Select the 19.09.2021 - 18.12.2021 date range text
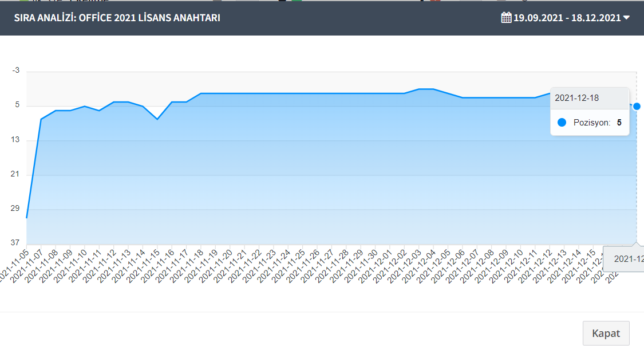 tap(567, 18)
